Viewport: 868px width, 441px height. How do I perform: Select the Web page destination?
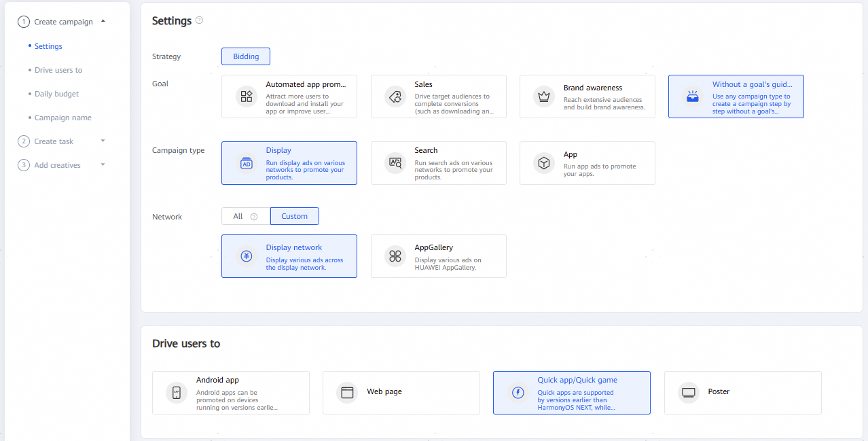pos(401,392)
